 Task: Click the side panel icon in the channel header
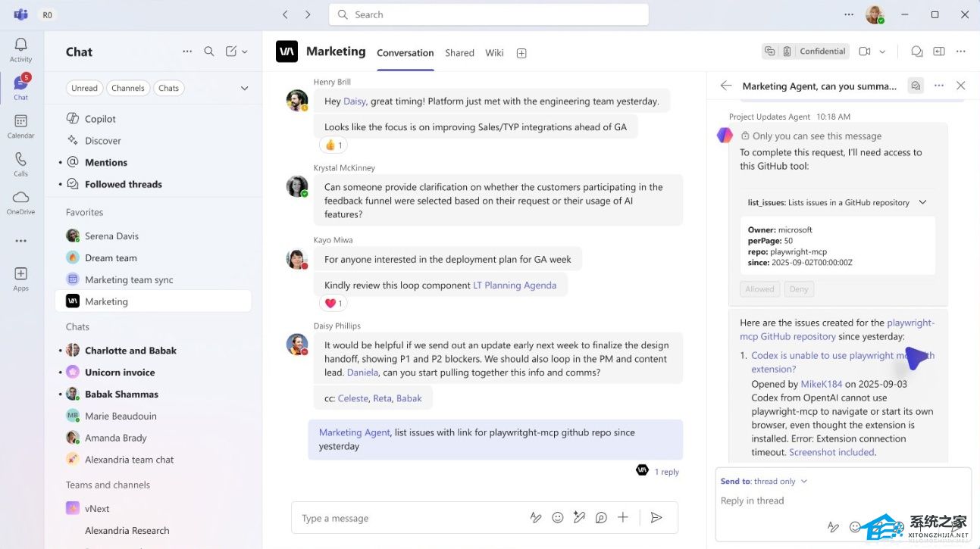939,51
